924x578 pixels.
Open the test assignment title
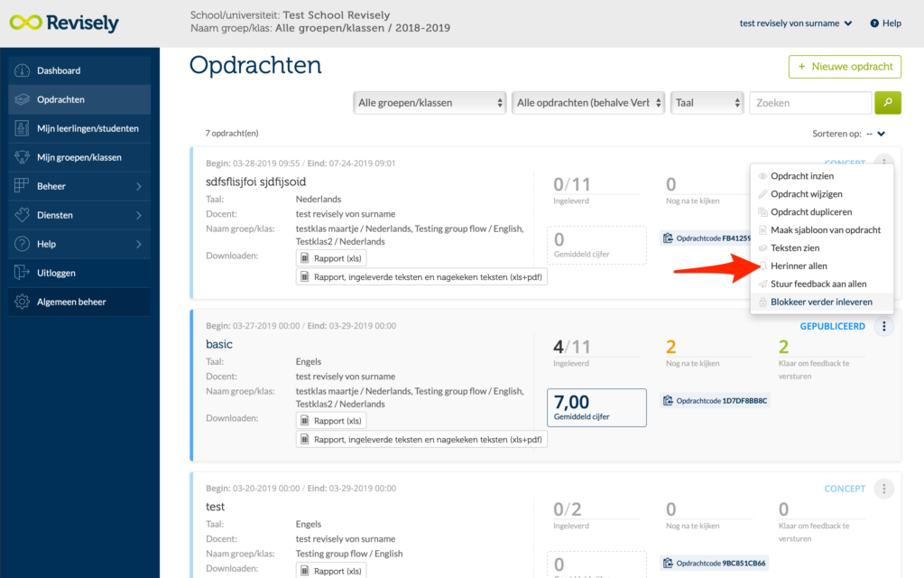coord(215,507)
